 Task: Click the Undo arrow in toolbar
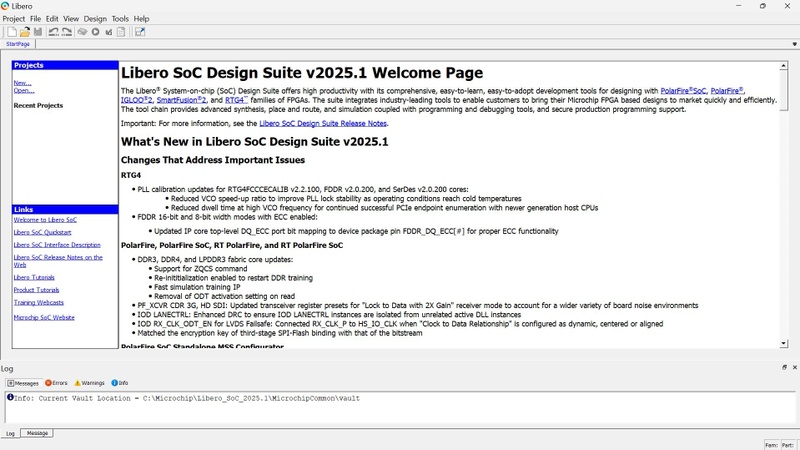click(x=53, y=32)
